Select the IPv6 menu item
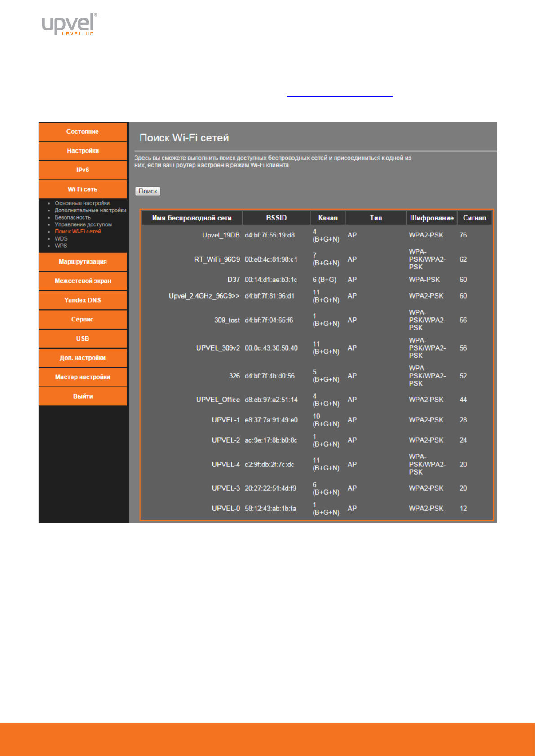 pyautogui.click(x=83, y=170)
